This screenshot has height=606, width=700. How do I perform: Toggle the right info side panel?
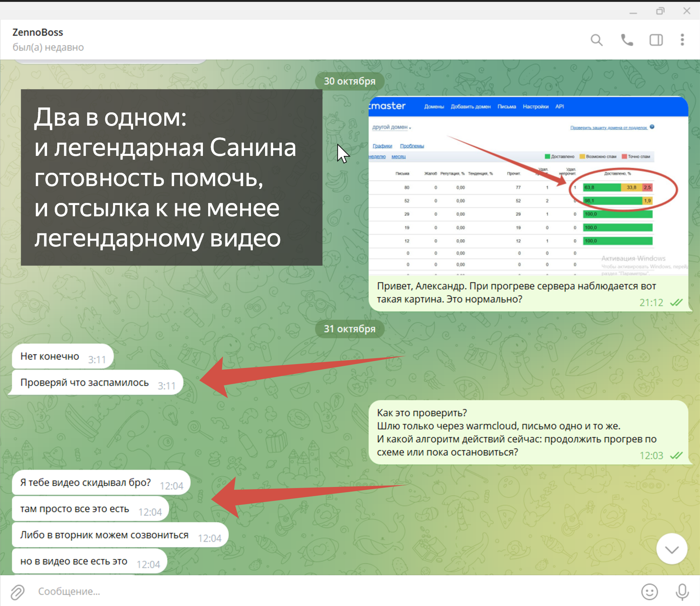click(656, 40)
